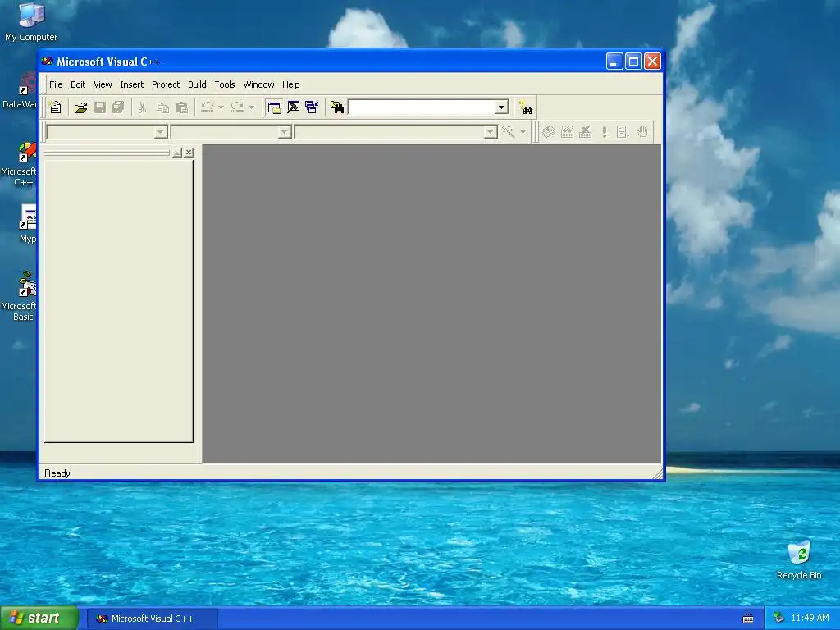
Task: Click the New Text File toolbar icon
Action: [55, 107]
